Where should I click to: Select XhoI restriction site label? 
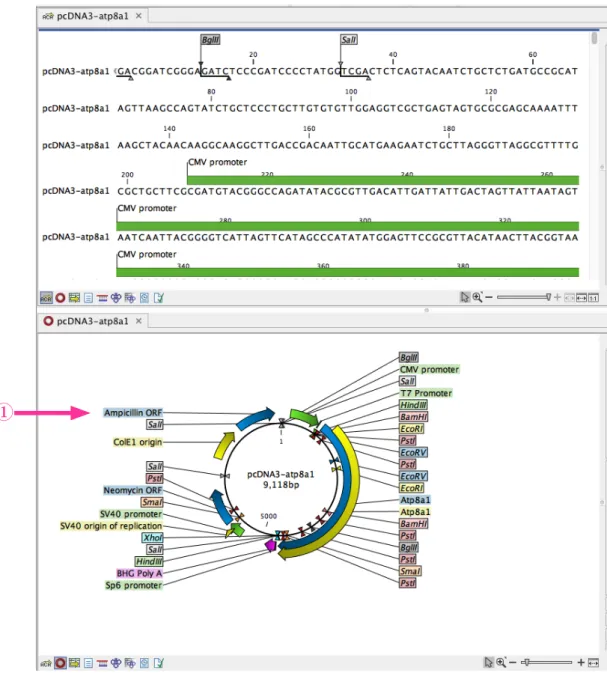(x=153, y=537)
